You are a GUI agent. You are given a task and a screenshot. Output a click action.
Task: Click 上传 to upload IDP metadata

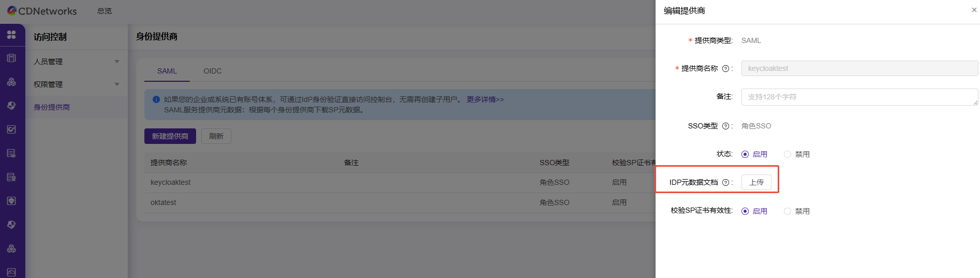tap(756, 182)
